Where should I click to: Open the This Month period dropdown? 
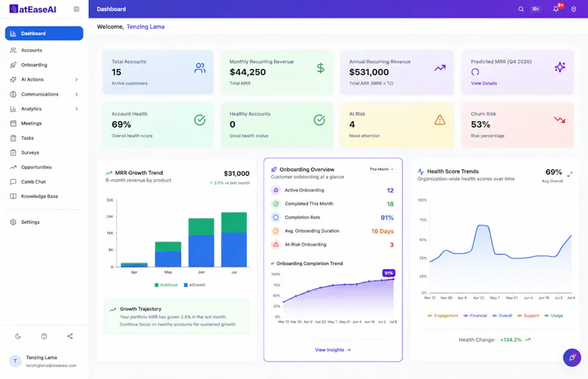[381, 169]
